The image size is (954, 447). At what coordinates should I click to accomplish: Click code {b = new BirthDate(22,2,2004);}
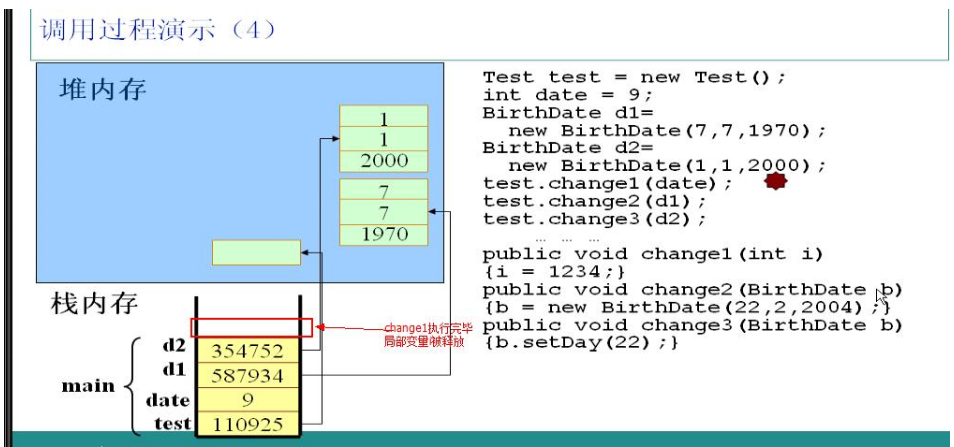coord(686,307)
